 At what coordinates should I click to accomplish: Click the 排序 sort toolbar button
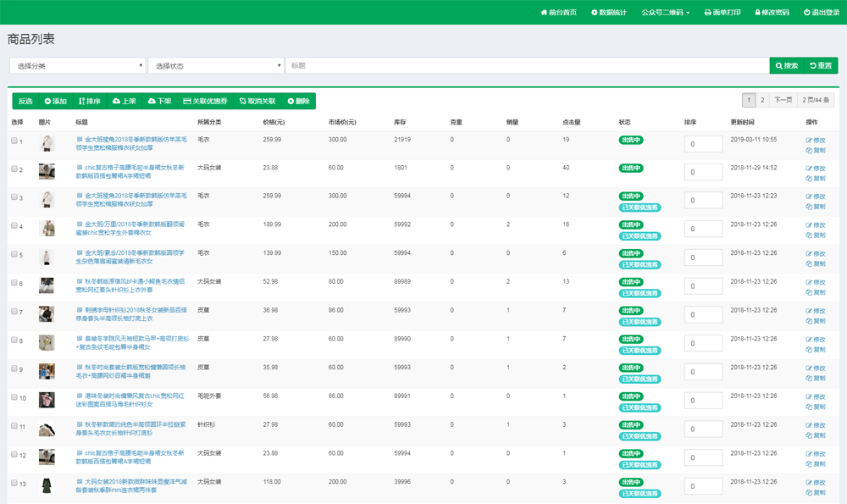tap(89, 101)
